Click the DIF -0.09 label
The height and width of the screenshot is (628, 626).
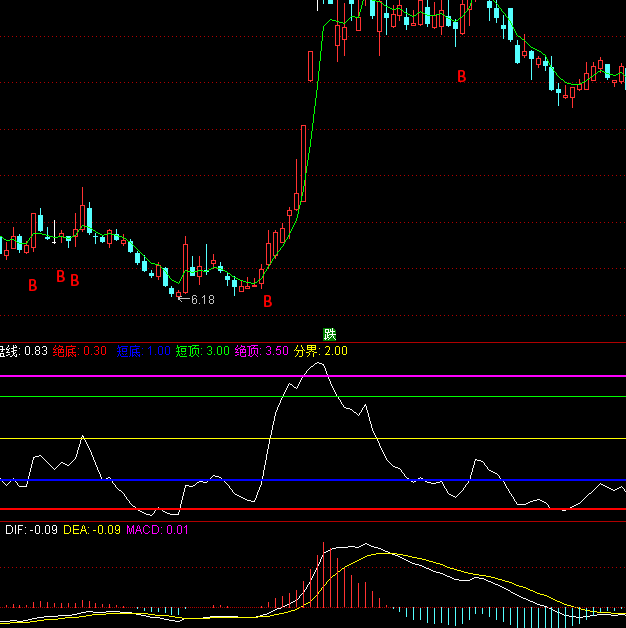coord(31,529)
